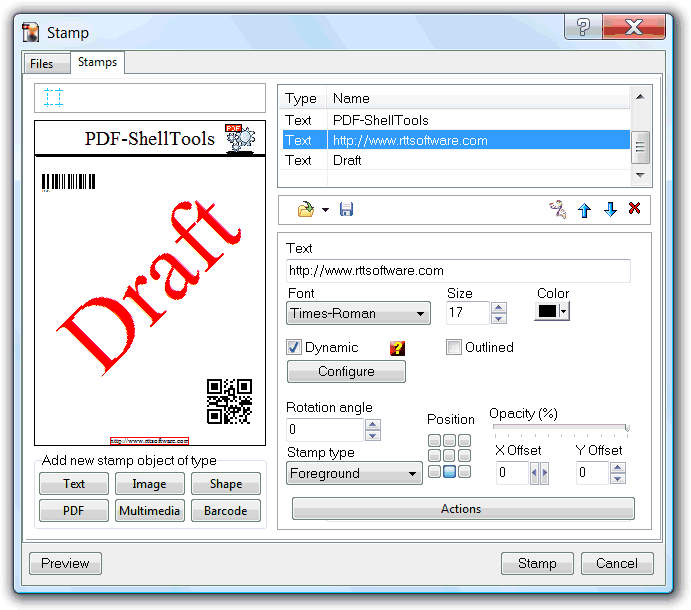Screen dimensions: 691x610
Task: Click QR code in preview page
Action: (230, 402)
